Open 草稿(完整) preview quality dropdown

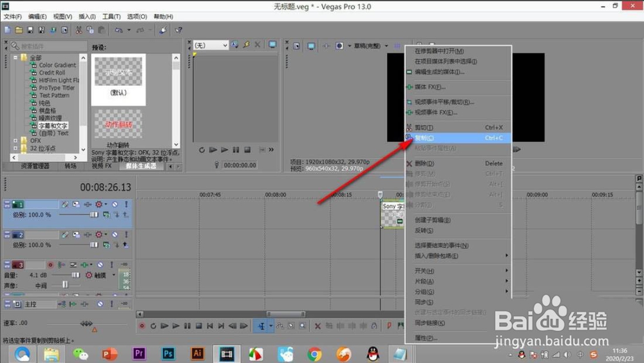click(x=386, y=46)
